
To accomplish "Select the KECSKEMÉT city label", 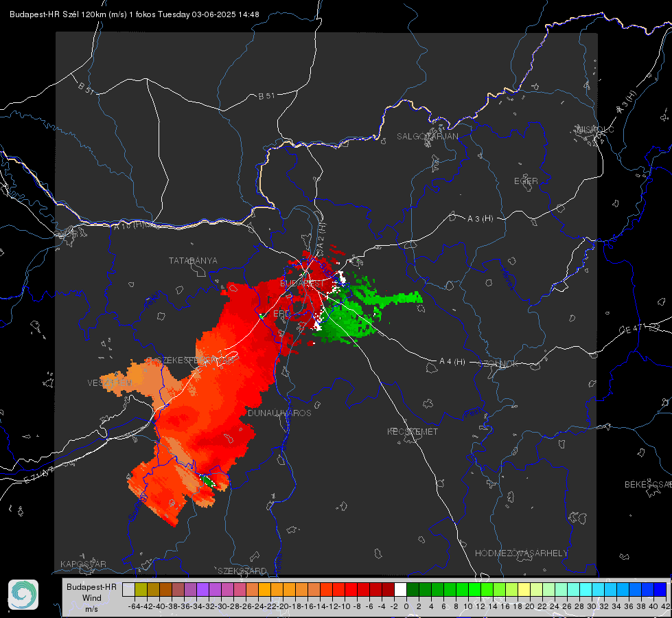I will [413, 431].
